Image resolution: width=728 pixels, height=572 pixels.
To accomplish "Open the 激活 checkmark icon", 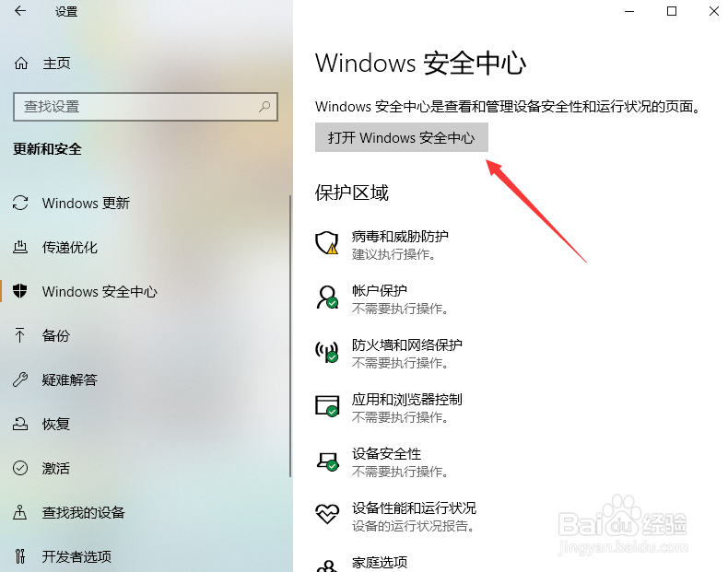I will pos(20,468).
